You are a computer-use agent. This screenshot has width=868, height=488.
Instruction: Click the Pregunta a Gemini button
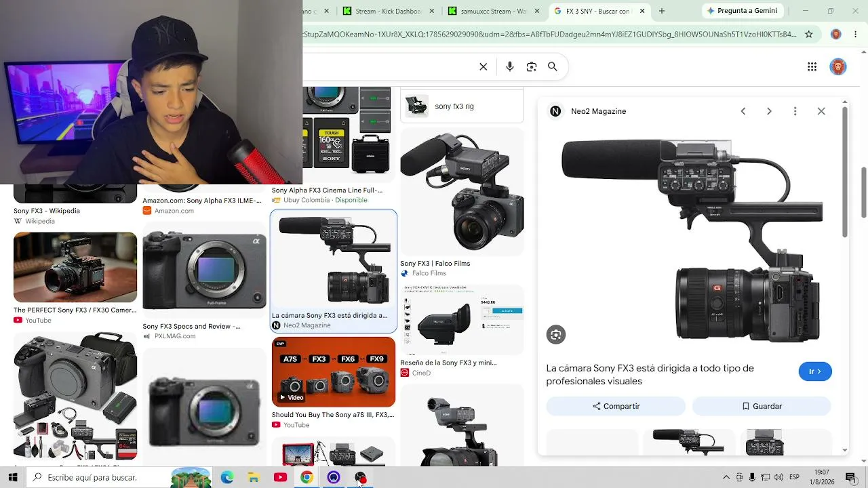tap(741, 11)
